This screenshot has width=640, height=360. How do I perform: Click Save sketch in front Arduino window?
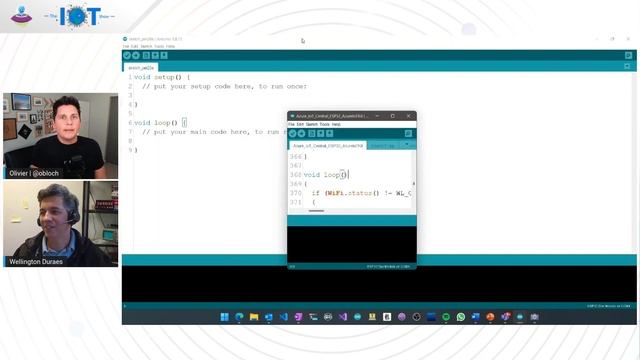point(330,133)
